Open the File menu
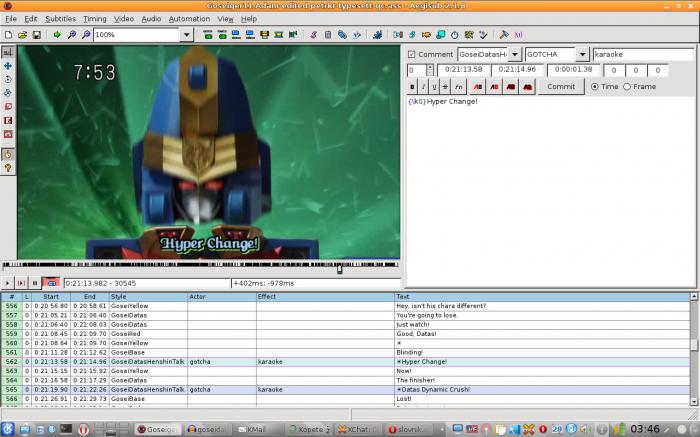The width and height of the screenshot is (700, 437). tap(11, 19)
